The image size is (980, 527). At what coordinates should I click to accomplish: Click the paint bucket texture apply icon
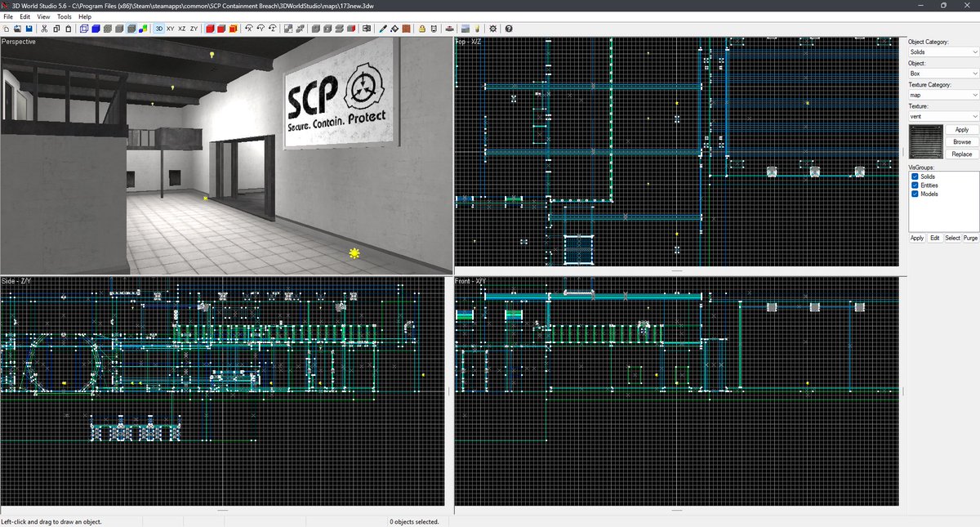394,29
